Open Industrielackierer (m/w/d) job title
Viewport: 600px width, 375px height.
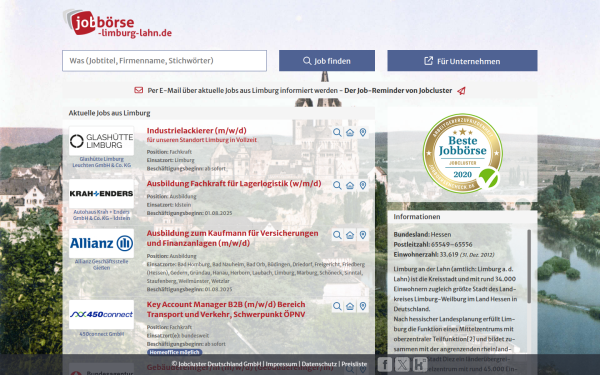[197, 130]
